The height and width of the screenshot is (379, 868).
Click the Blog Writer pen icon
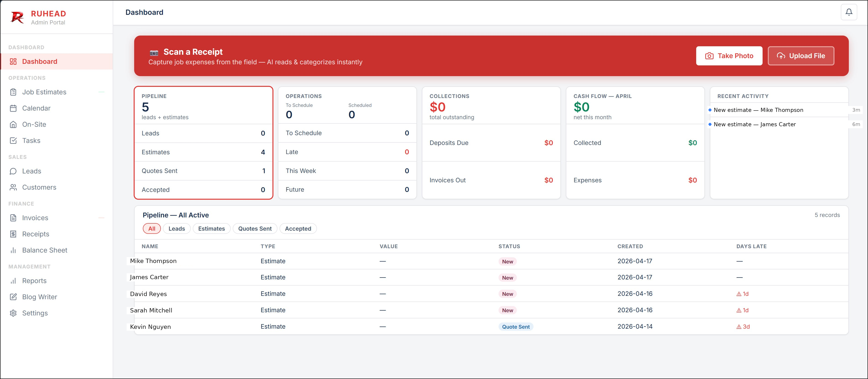tap(13, 297)
